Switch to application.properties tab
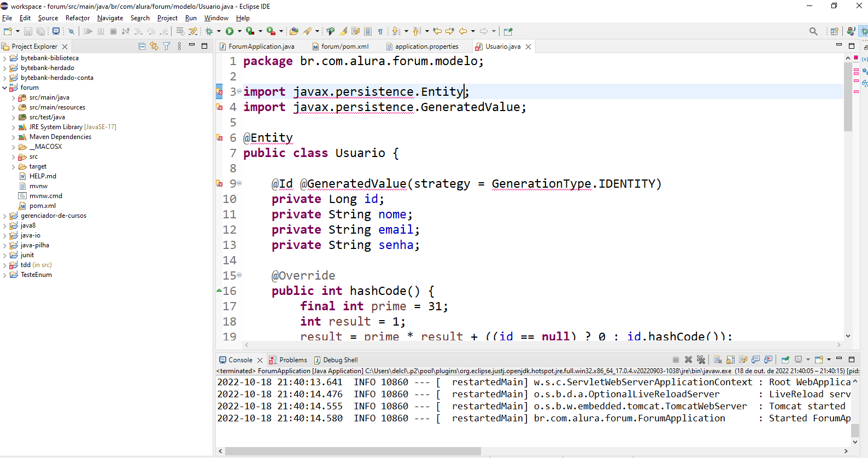The width and height of the screenshot is (868, 458). click(x=422, y=47)
